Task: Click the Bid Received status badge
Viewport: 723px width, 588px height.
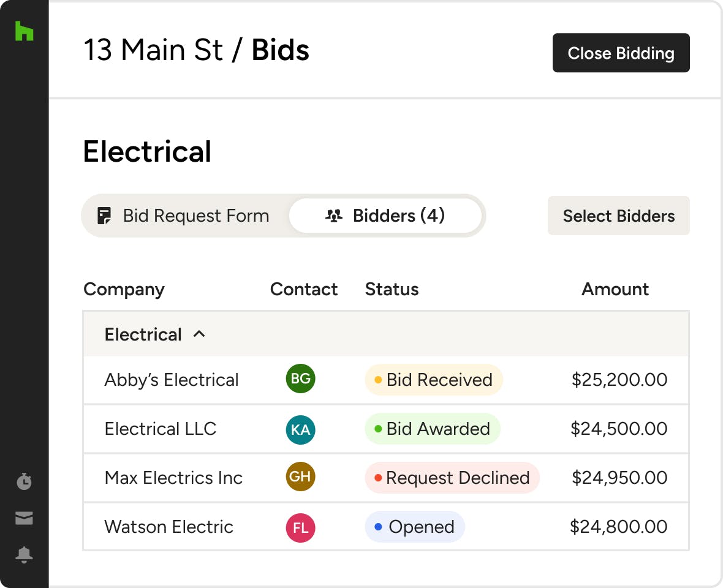Action: (x=433, y=380)
